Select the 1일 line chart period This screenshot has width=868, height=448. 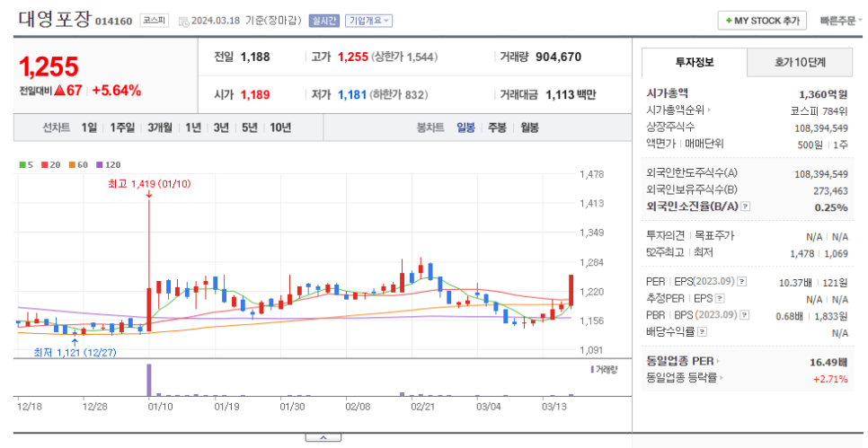point(89,127)
